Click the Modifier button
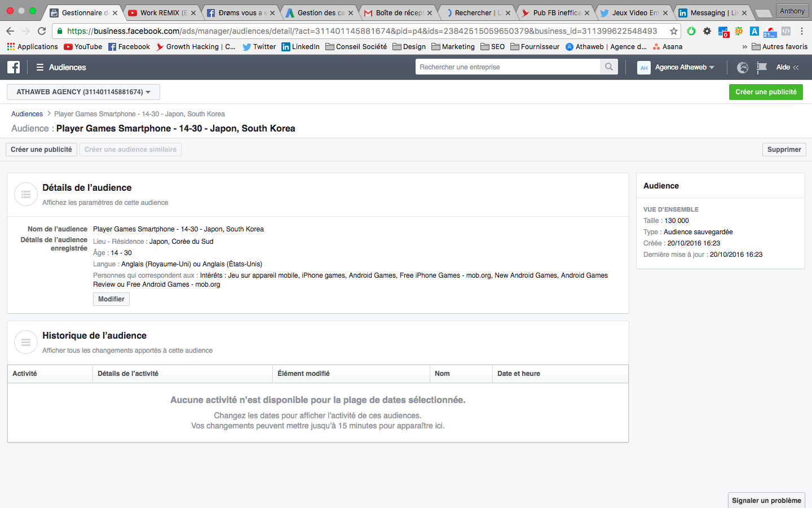 click(x=111, y=299)
